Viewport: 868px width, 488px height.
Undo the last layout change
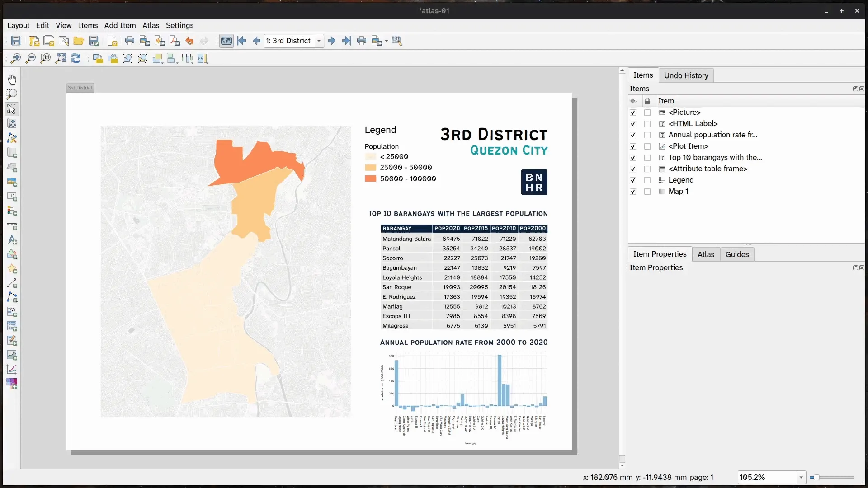click(x=190, y=41)
